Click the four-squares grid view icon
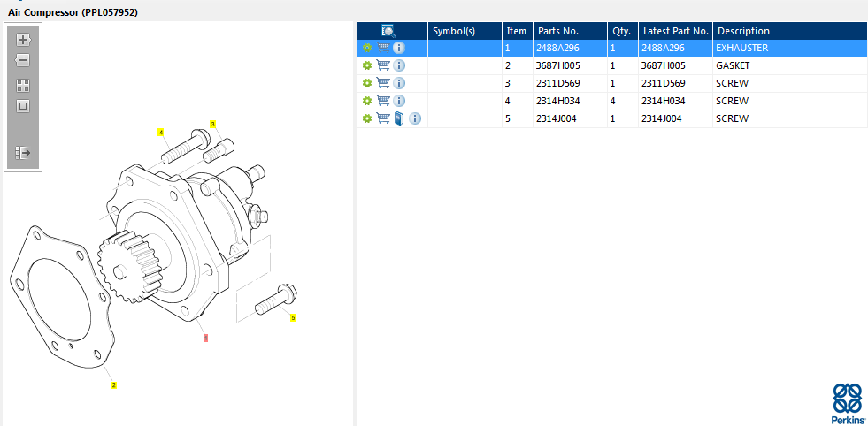Viewport: 868px width, 426px height. pyautogui.click(x=23, y=85)
